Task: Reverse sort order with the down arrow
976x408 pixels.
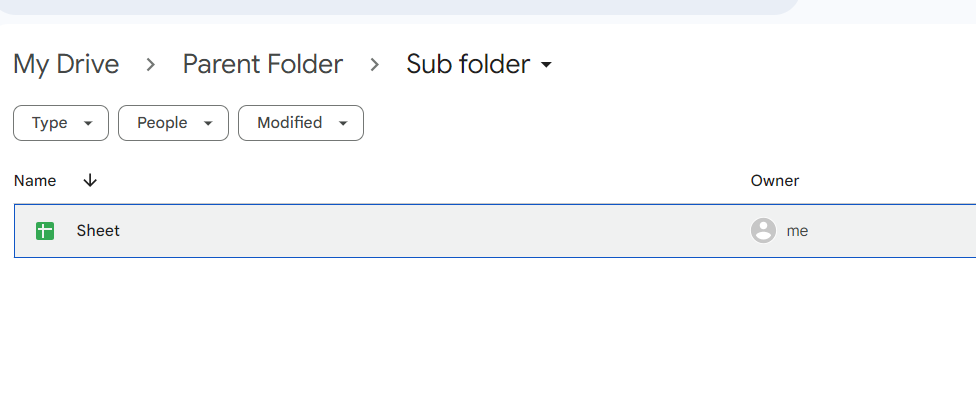Action: 90,181
